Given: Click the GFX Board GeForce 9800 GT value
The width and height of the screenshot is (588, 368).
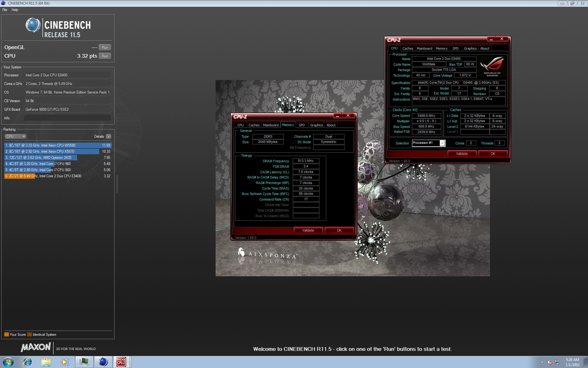Looking at the screenshot, I should (67, 109).
